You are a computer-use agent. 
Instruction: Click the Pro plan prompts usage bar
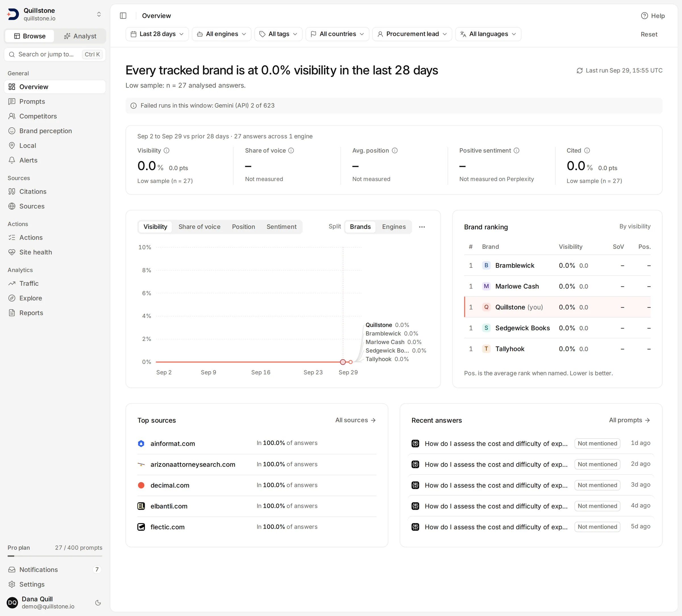pos(55,556)
